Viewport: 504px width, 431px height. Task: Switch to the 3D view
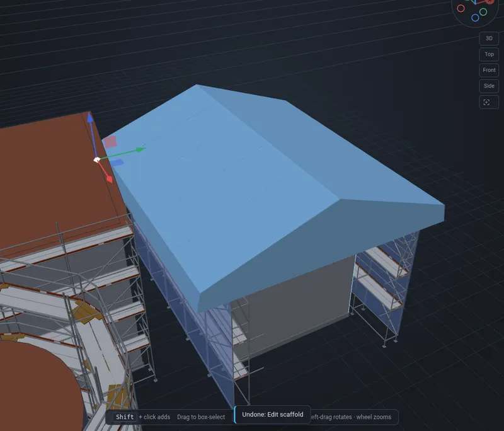coord(489,38)
